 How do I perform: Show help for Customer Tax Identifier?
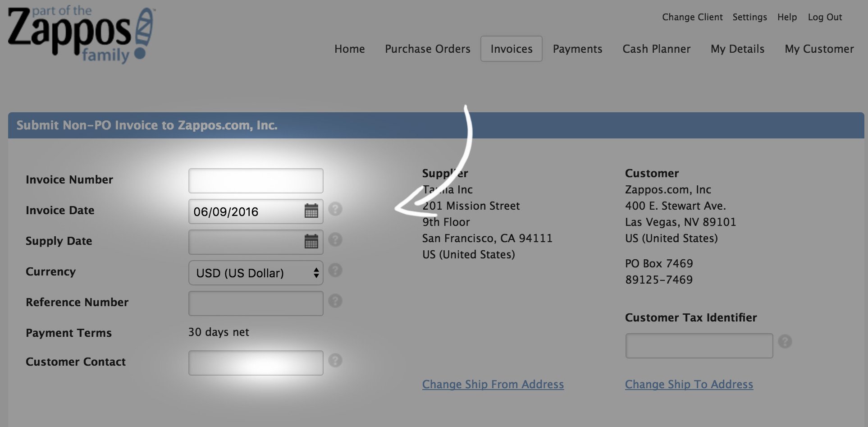(785, 341)
